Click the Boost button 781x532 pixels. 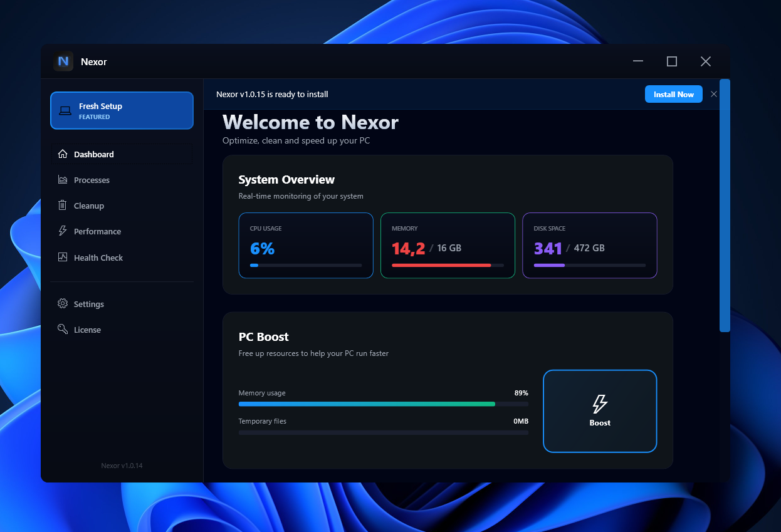point(600,411)
